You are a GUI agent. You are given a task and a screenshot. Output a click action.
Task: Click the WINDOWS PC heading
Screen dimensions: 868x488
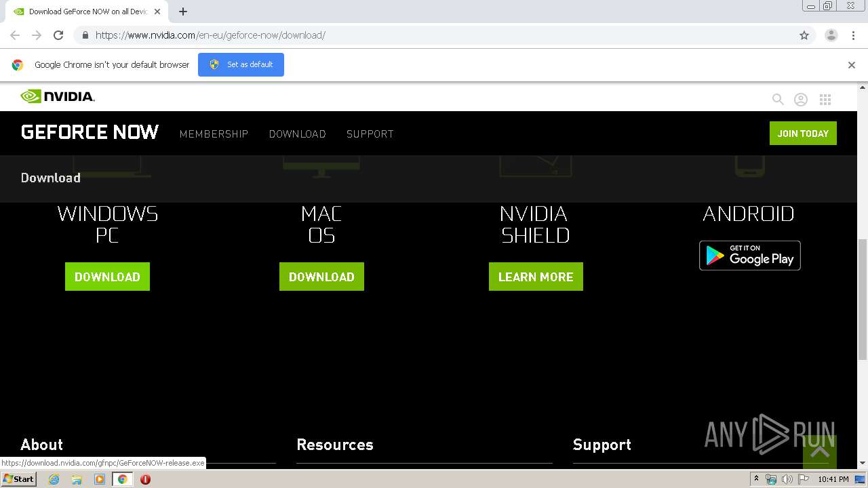click(x=107, y=224)
